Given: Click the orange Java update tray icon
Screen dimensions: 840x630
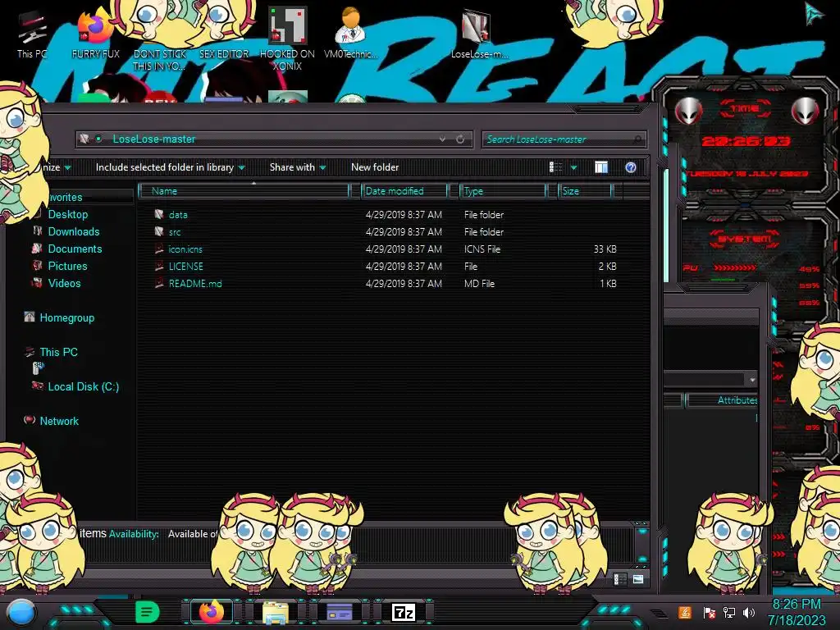Looking at the screenshot, I should coord(685,612).
